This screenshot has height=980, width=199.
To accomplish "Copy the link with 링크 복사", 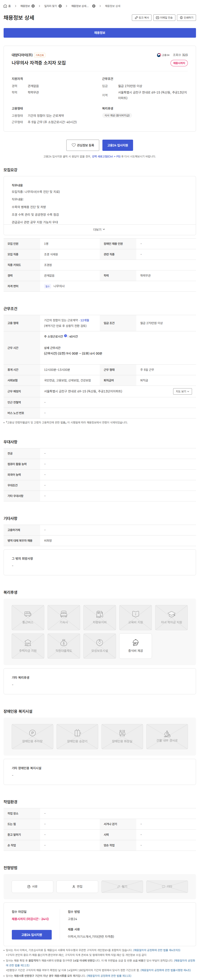I will 141,17.
